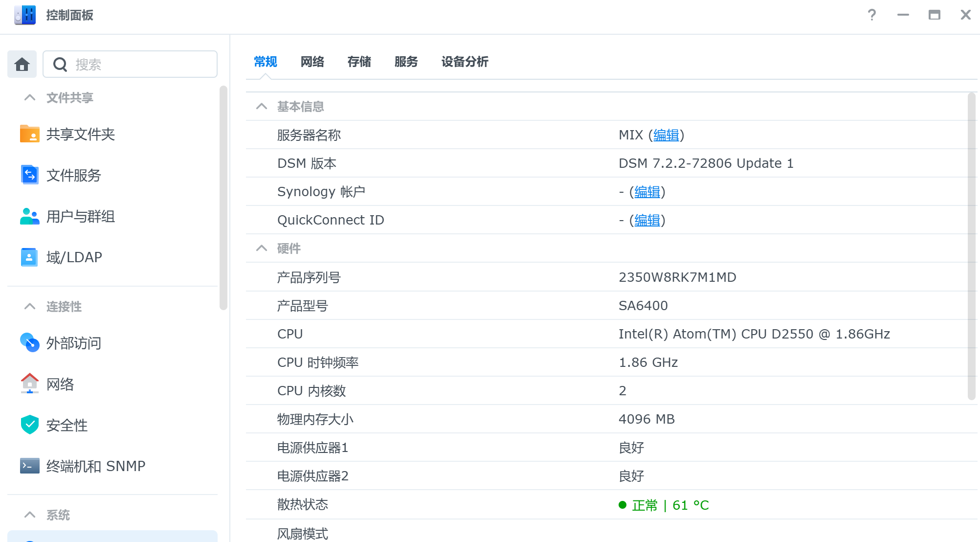Image resolution: width=980 pixels, height=542 pixels.
Task: Click the 1.86 GHz clock value
Action: pos(648,362)
